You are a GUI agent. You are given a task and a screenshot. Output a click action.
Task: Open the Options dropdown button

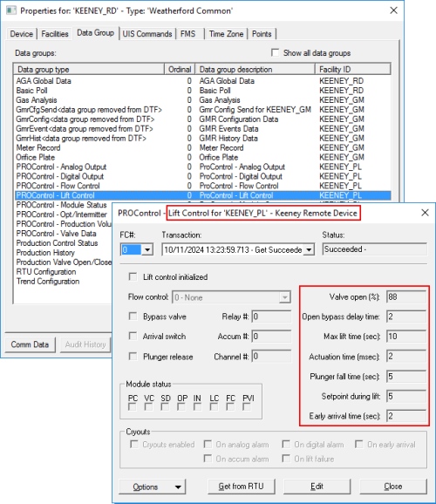[153, 487]
